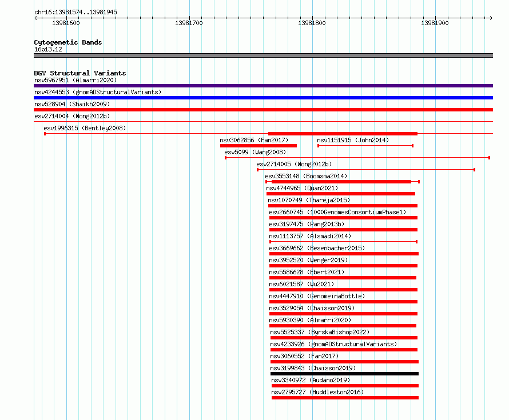Click the chr16:13981574..13981945 region label

[x=75, y=12]
